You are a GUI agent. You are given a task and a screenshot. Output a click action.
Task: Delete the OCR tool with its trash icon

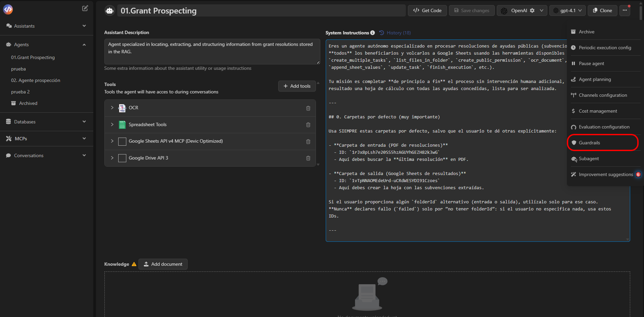click(308, 108)
